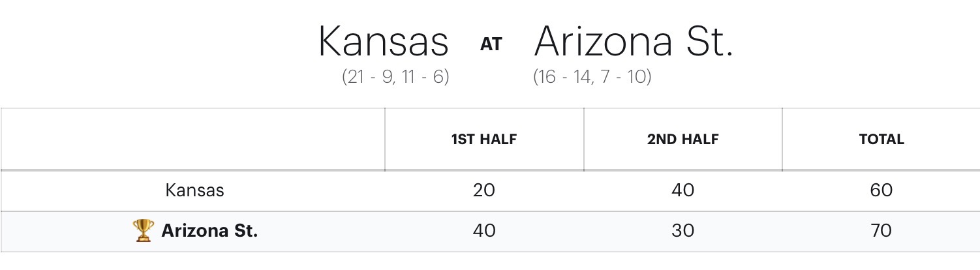Click the empty top-left table header cell
Screen dimensions: 980x270
click(192, 140)
